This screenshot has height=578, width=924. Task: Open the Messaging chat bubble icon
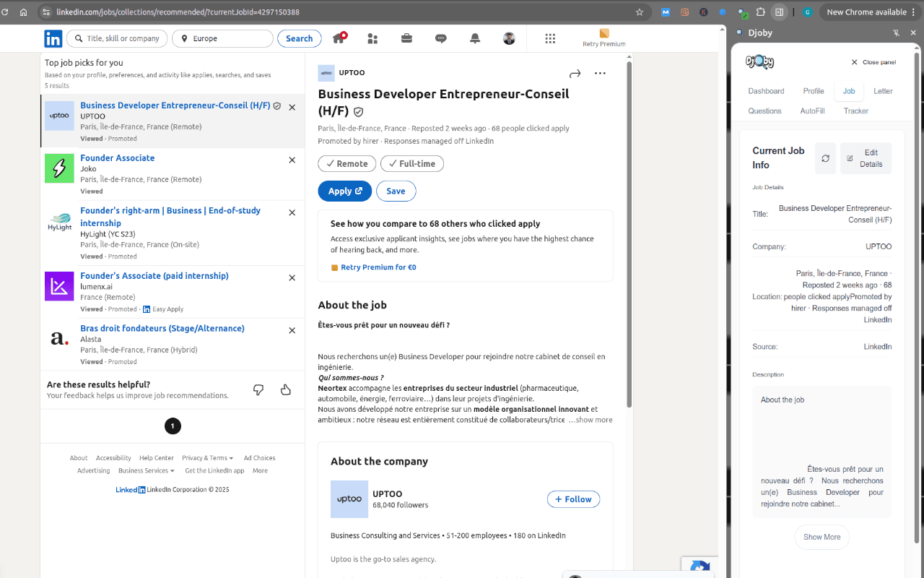(440, 38)
